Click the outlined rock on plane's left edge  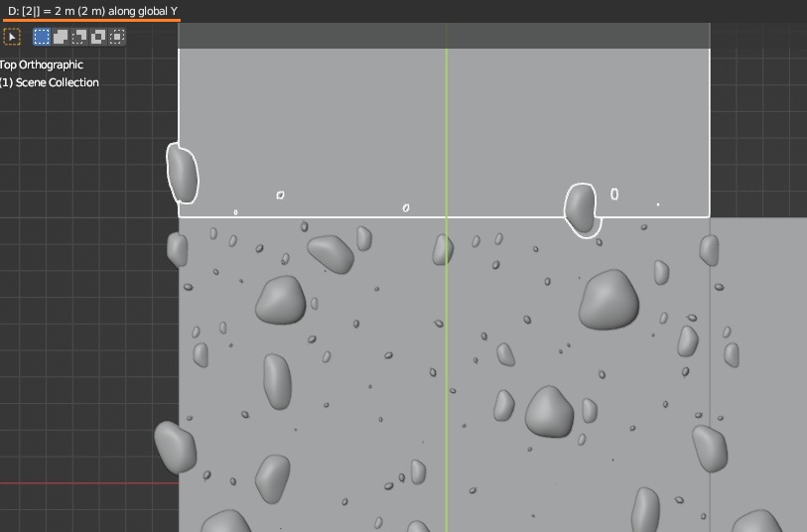click(x=182, y=173)
